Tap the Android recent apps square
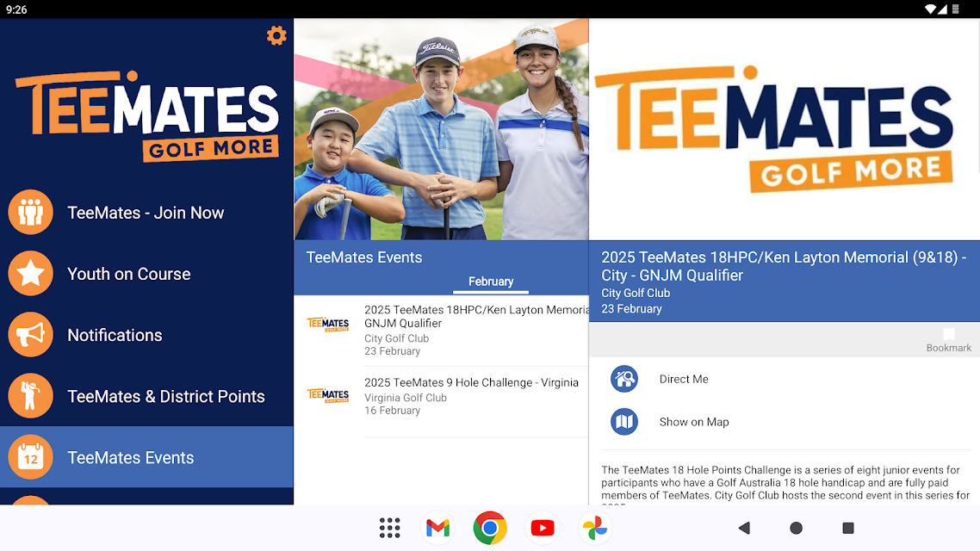Viewport: 980px width, 551px height. 848,528
